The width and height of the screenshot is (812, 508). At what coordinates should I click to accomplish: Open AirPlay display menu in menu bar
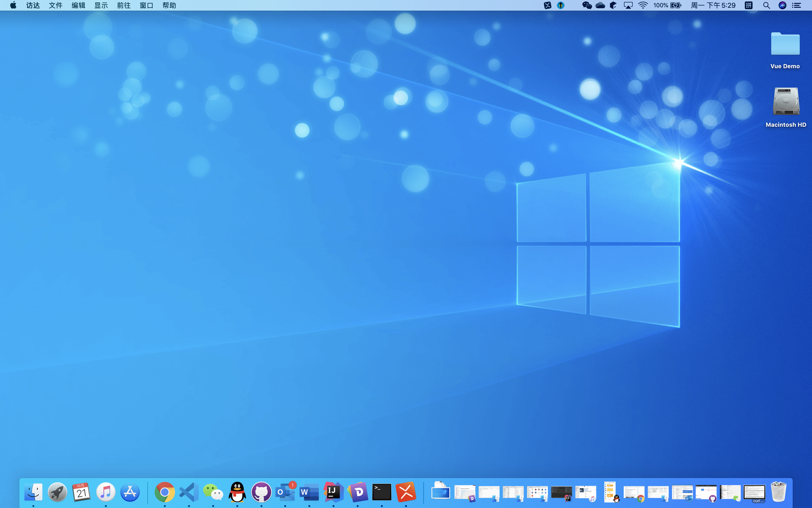628,5
